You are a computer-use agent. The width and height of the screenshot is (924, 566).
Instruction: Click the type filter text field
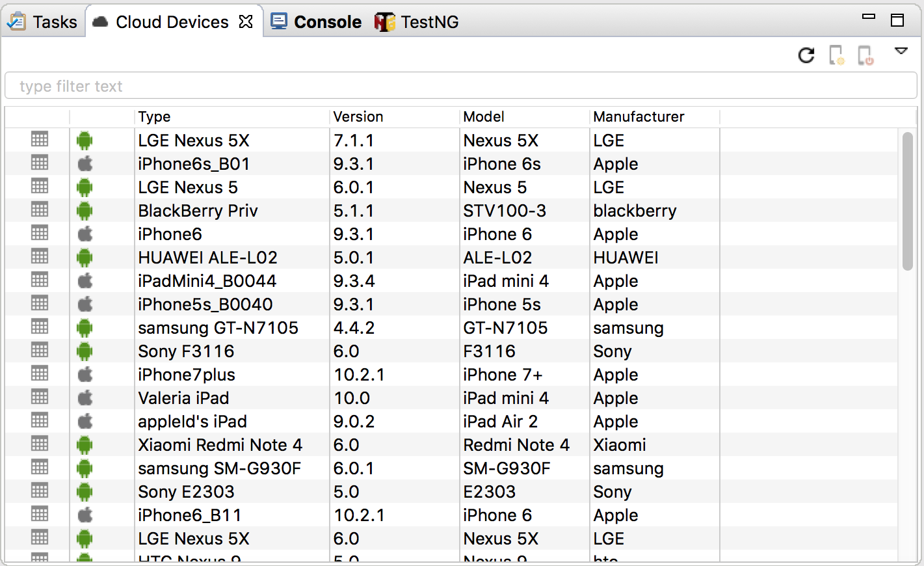click(x=461, y=86)
